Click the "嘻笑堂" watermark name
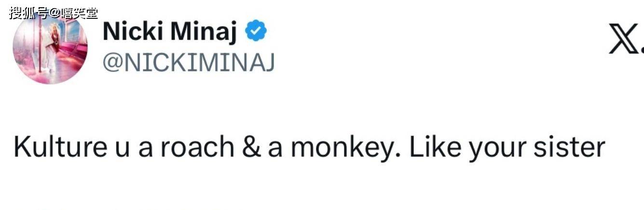644x210 pixels. tap(79, 12)
